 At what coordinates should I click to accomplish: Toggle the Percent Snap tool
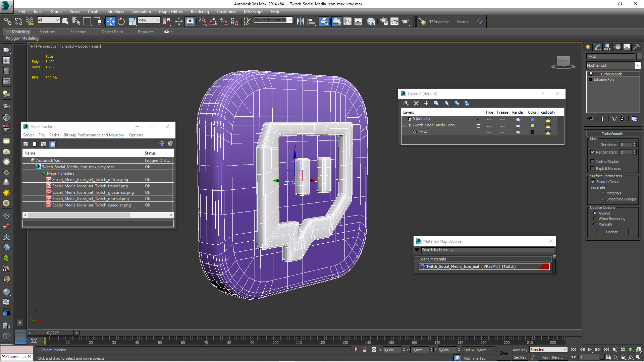[x=224, y=21]
